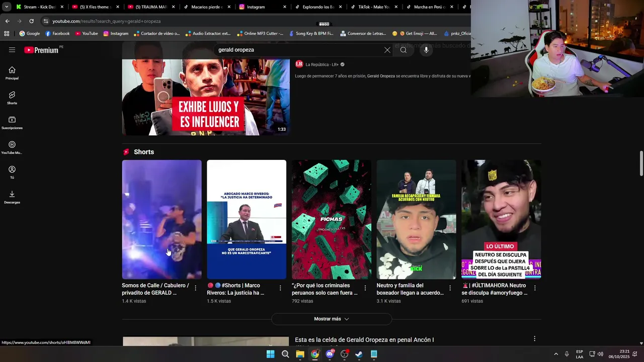Play Neutro y familia del boxeador short
644x362 pixels.
pos(417,219)
